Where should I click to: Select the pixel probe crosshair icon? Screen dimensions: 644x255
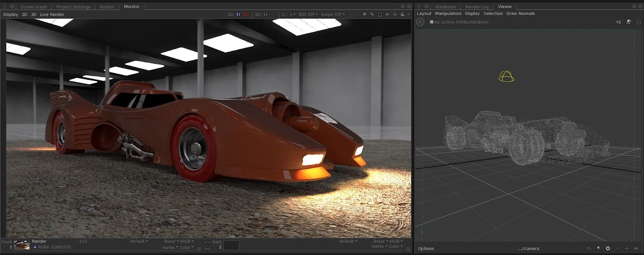click(x=395, y=14)
